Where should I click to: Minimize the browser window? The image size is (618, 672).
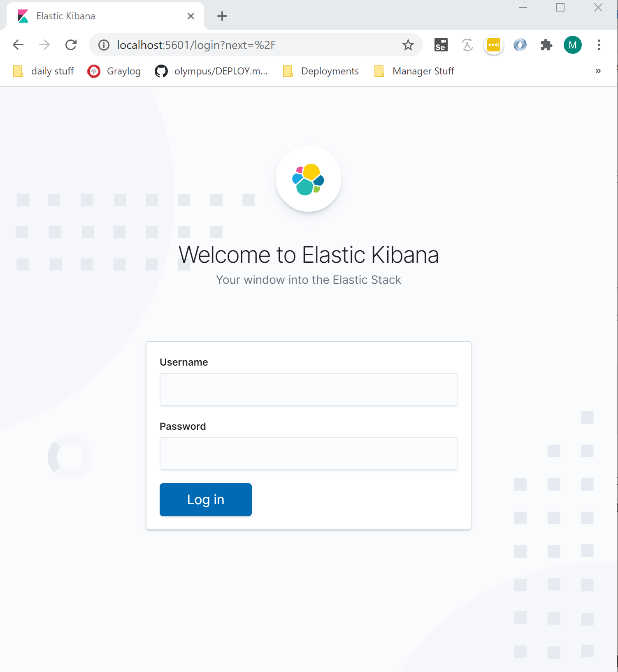523,8
